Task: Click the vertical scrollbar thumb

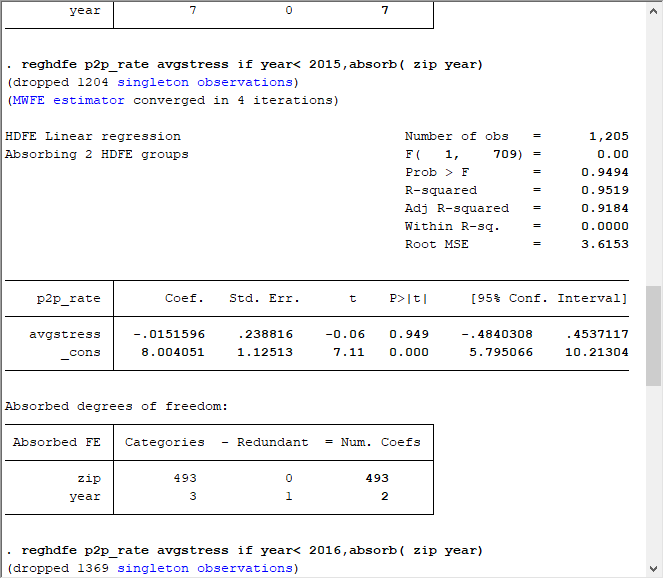Action: tap(653, 336)
